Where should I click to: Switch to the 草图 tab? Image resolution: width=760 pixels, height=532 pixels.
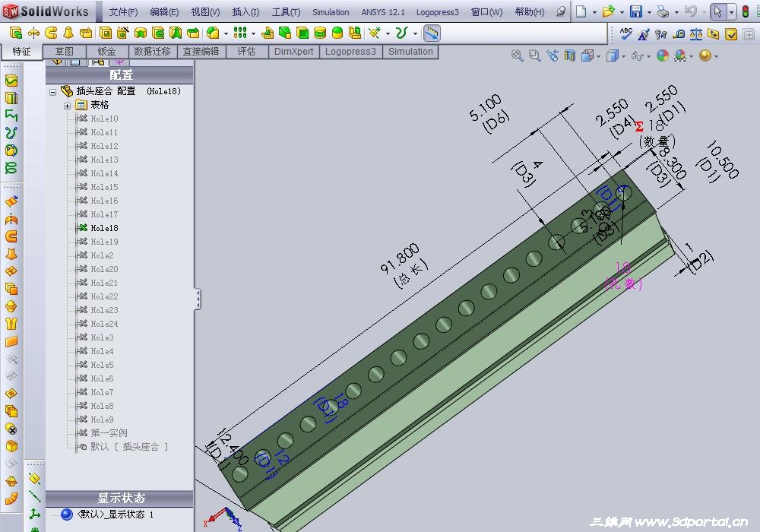pos(65,52)
